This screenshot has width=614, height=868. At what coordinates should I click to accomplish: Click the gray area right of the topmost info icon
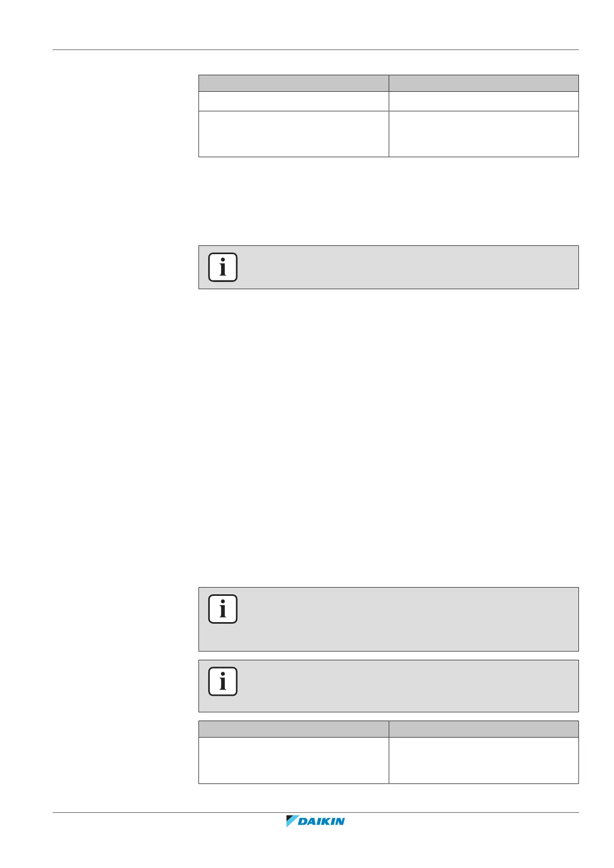pyautogui.click(x=407, y=267)
